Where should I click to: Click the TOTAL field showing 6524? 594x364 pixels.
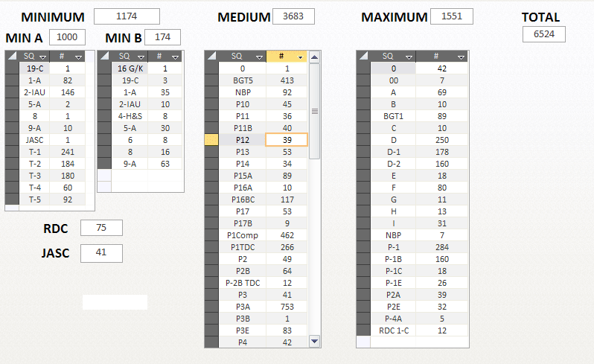(x=544, y=34)
